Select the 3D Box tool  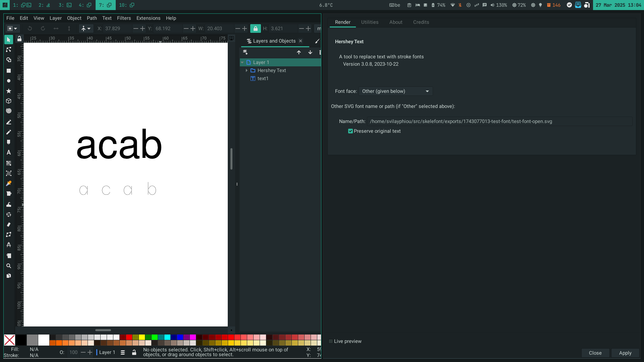9,101
